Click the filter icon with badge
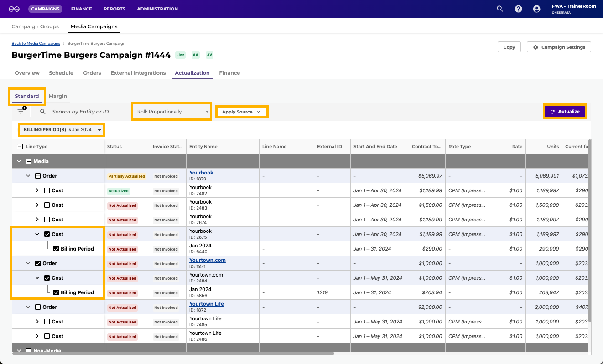 point(21,111)
